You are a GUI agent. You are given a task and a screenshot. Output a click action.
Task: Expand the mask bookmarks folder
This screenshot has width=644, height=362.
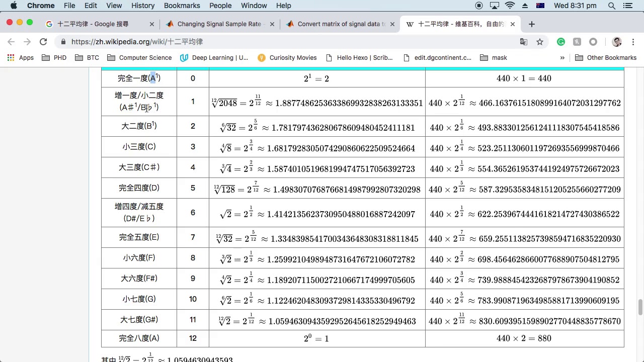(494, 58)
